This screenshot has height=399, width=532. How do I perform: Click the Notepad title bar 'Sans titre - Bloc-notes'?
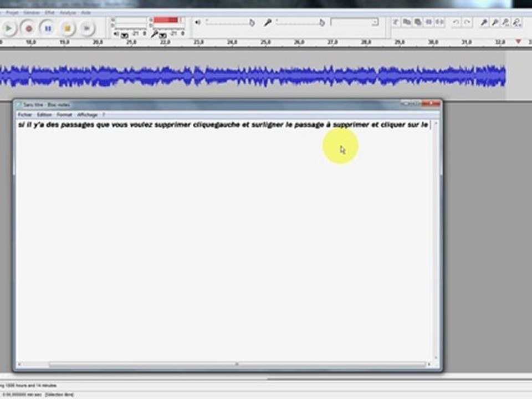[x=47, y=105]
